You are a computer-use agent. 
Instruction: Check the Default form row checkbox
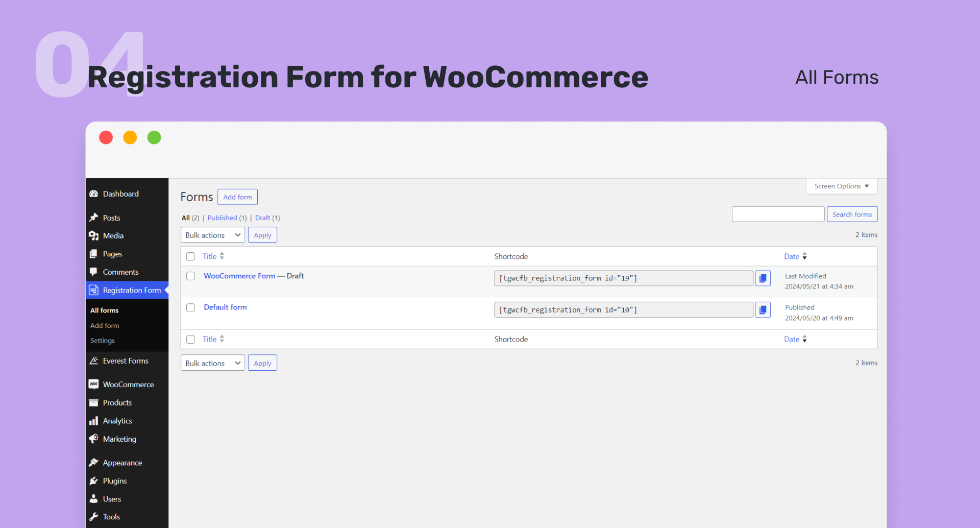click(191, 308)
